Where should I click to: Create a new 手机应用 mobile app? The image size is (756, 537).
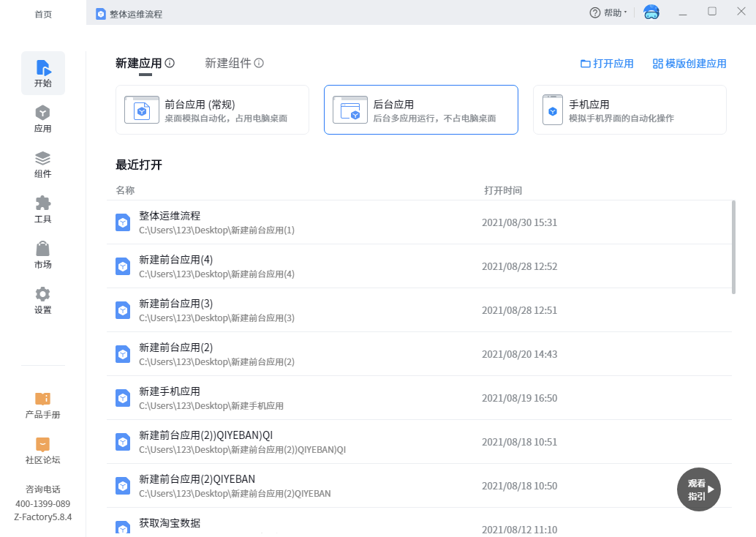[x=629, y=110]
